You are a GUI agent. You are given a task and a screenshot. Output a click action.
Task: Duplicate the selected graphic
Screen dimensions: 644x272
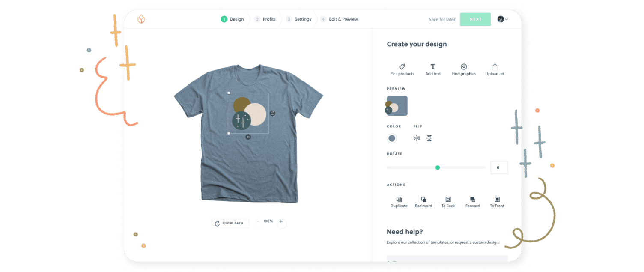(399, 200)
